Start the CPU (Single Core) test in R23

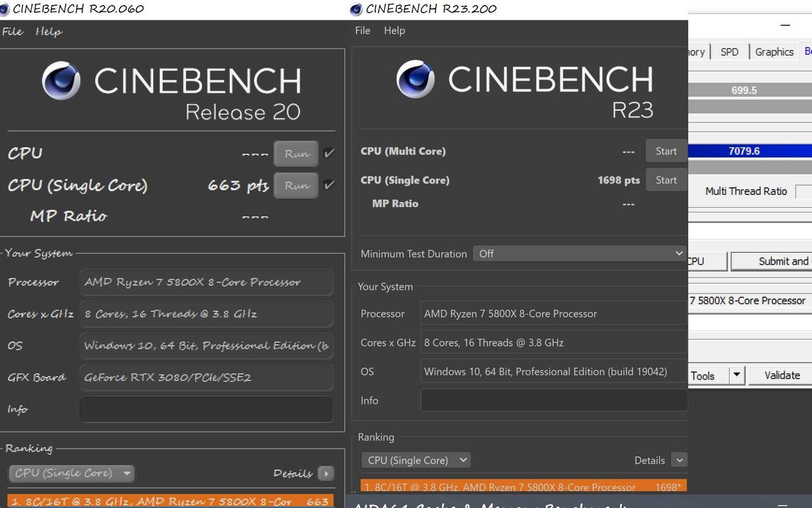[666, 180]
